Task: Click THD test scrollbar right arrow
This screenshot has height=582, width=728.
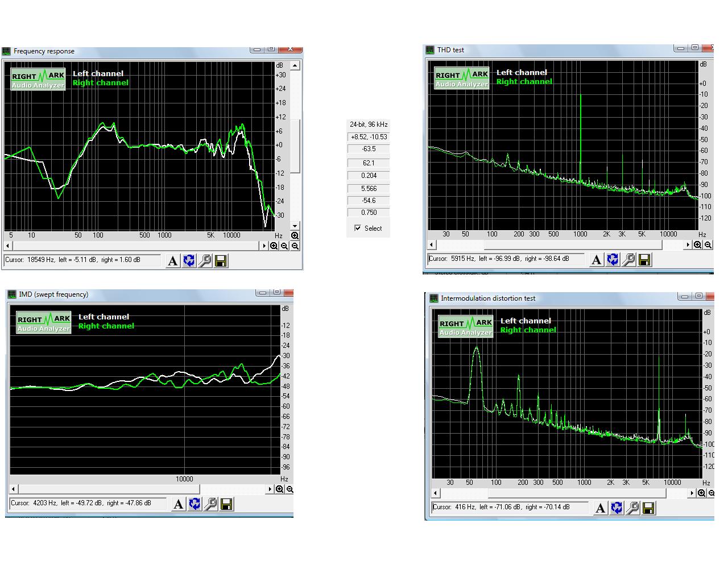Action: 688,245
